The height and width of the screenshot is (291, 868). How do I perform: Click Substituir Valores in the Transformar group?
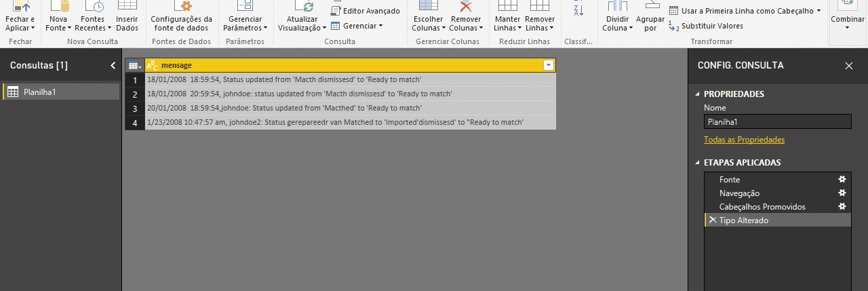tap(706, 26)
